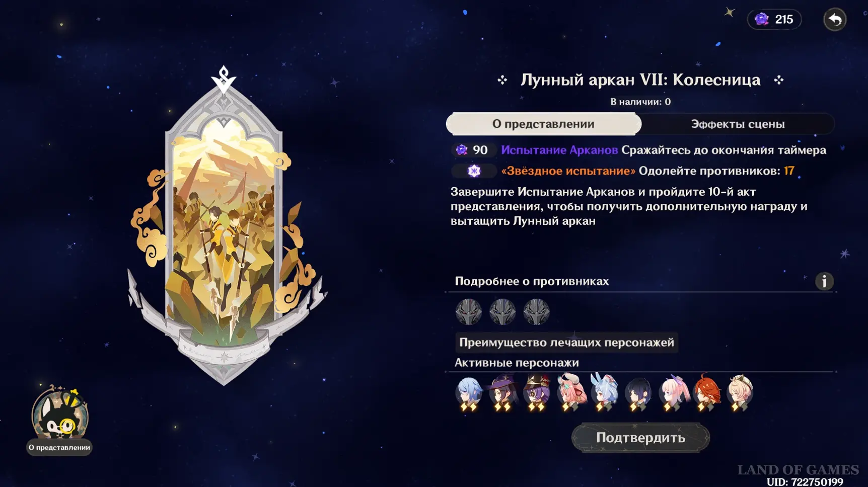Select the blue-haired first active character portrait
Screen dimensions: 868x487
pos(468,393)
